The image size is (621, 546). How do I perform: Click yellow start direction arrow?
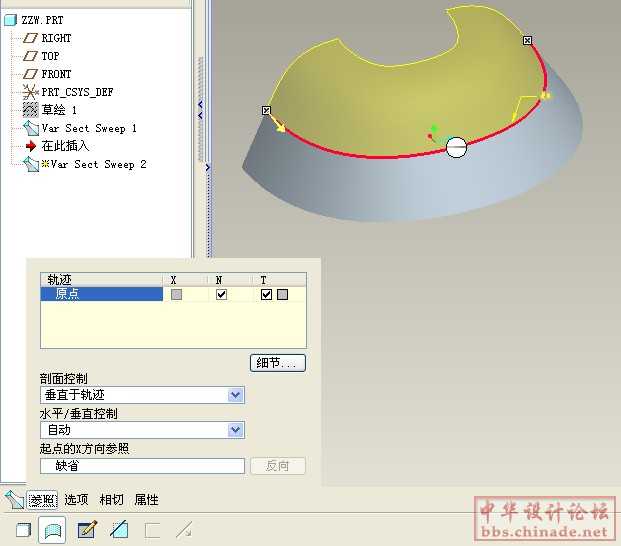click(x=278, y=124)
